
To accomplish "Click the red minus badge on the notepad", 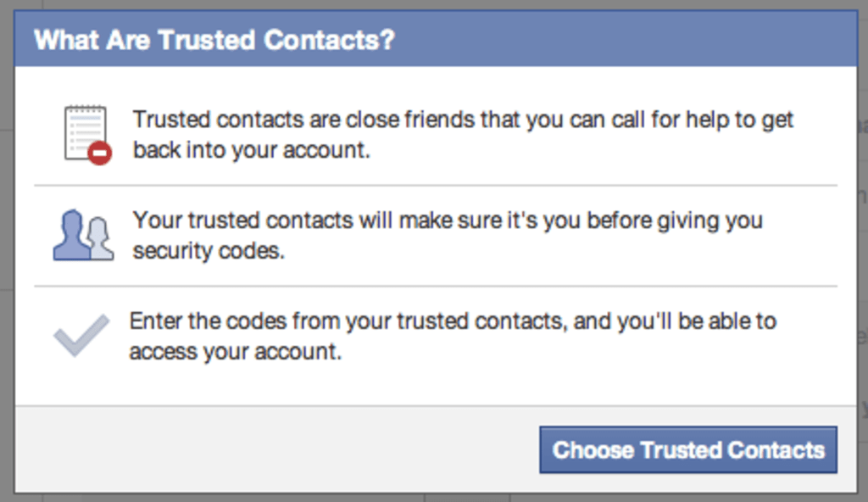I will [x=100, y=153].
